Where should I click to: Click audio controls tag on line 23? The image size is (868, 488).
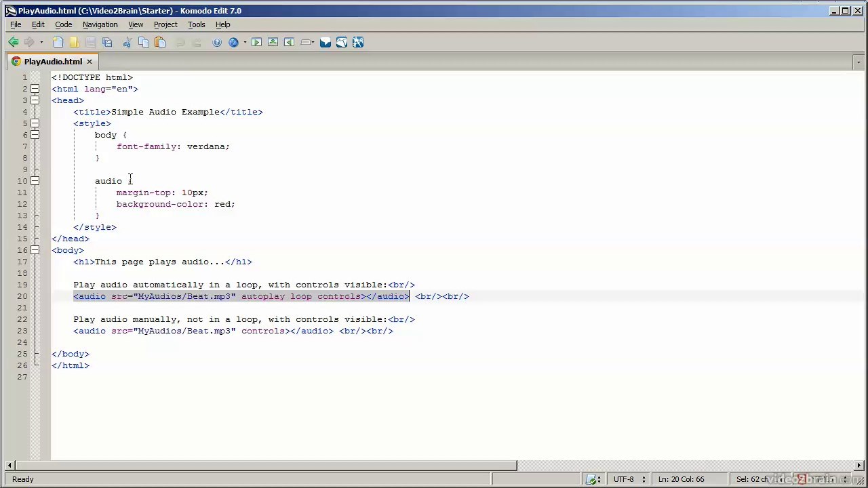(203, 331)
